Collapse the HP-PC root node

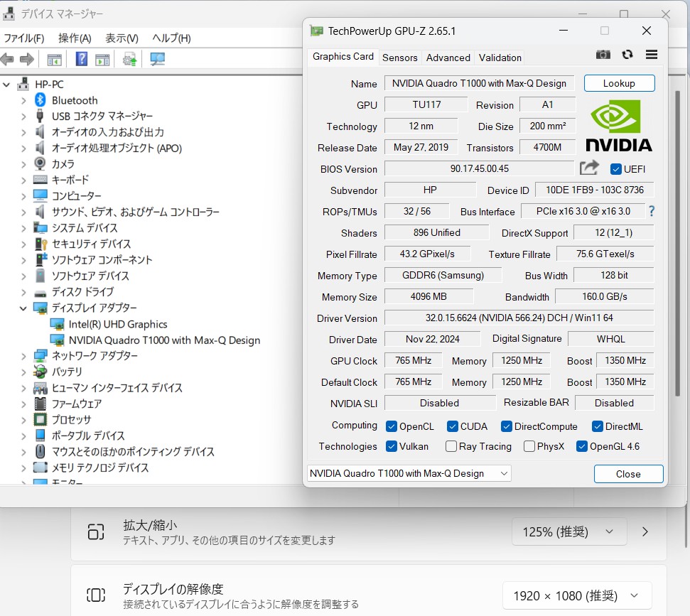[x=6, y=84]
